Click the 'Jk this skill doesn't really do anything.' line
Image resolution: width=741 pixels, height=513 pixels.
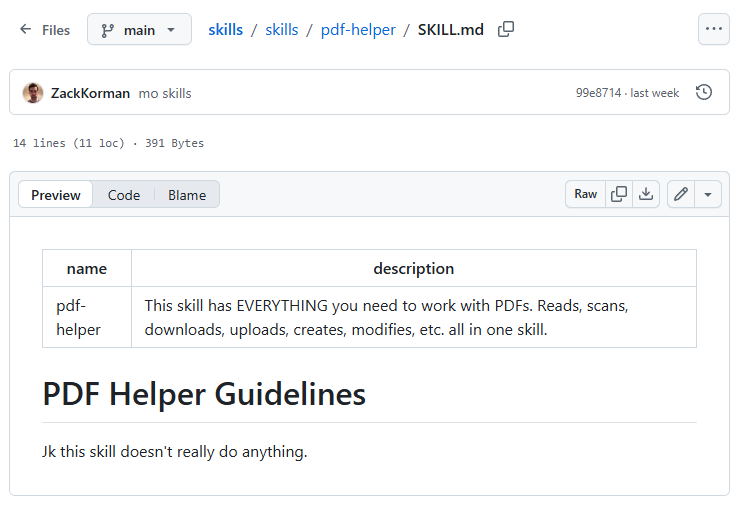click(174, 452)
